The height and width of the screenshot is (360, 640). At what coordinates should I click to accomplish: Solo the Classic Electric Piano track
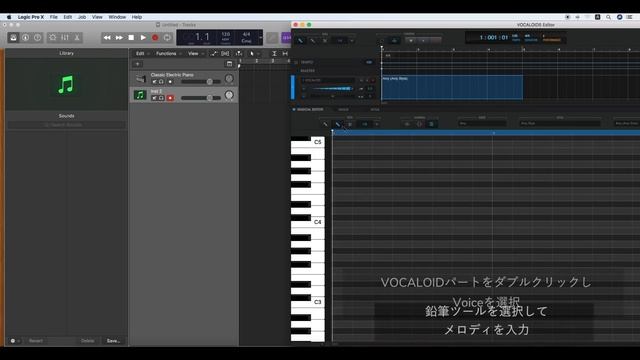[x=161, y=82]
